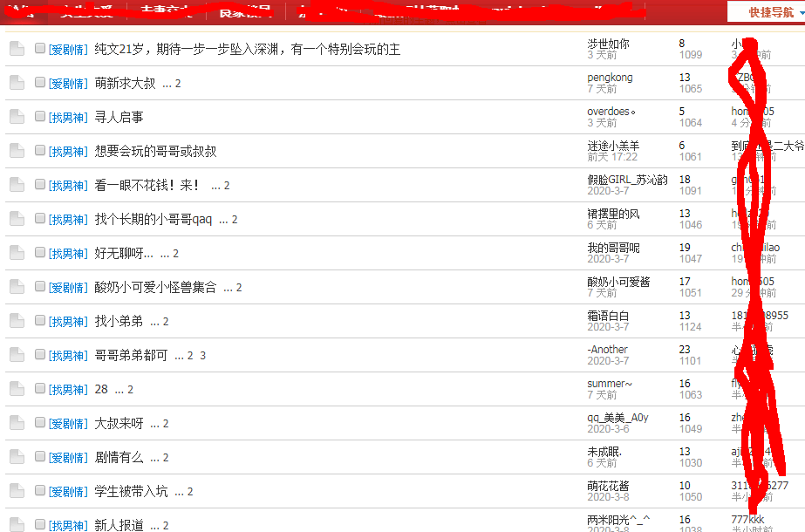
Task: Go to page 3 of 哥哥弟弟都可
Action: tap(203, 356)
